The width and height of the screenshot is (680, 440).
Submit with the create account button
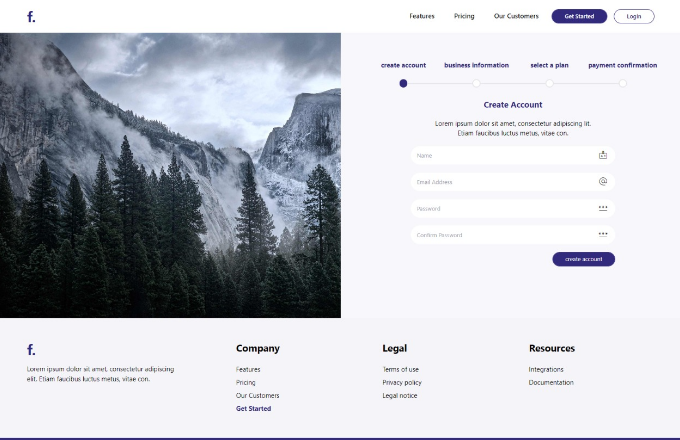click(x=583, y=259)
